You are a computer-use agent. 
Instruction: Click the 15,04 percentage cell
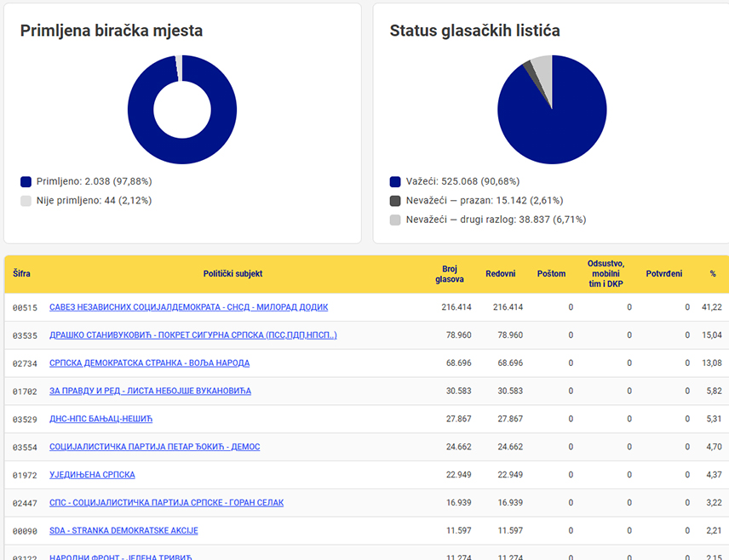pos(712,335)
